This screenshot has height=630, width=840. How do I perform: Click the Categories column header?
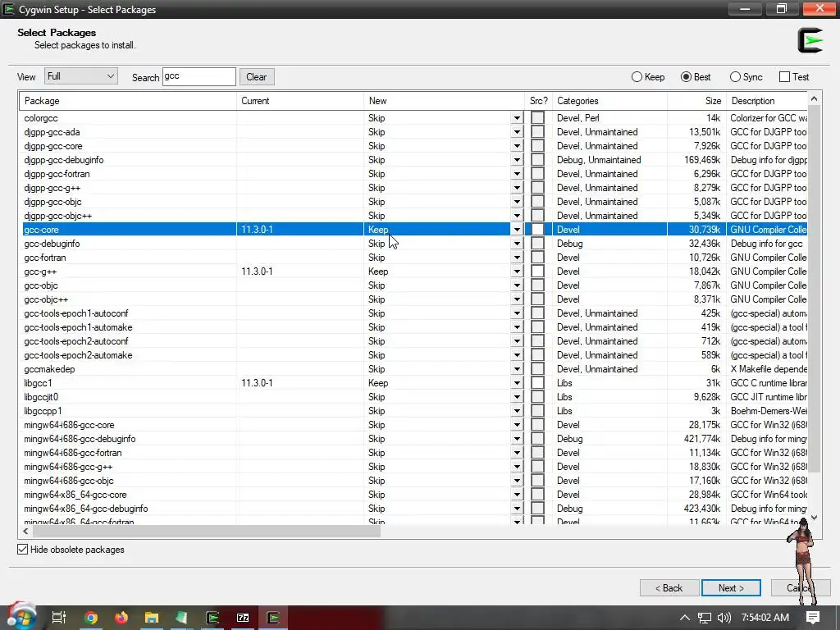coord(609,101)
